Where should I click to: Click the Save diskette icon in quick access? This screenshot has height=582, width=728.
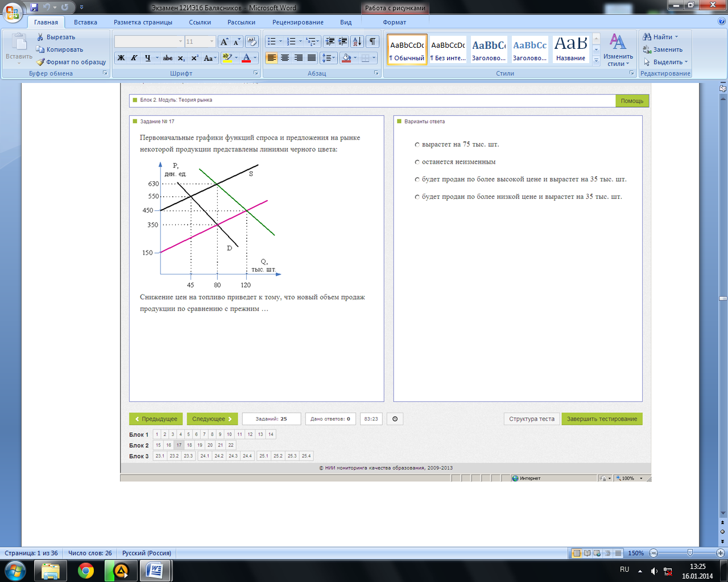pyautogui.click(x=34, y=7)
